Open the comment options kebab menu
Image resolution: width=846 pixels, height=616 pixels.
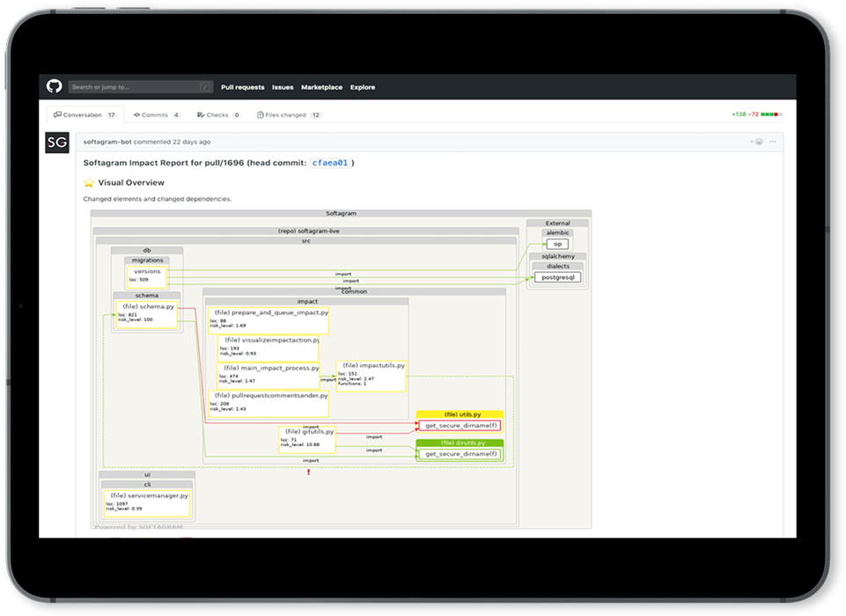(773, 142)
